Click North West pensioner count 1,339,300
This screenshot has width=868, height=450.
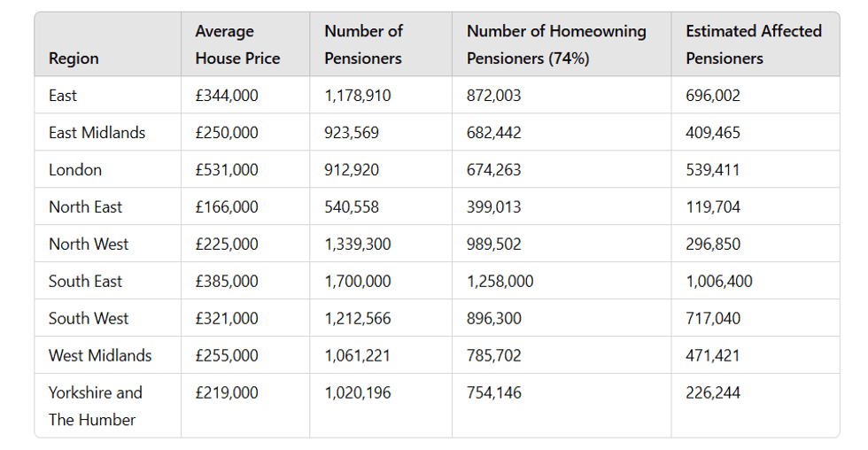357,244
